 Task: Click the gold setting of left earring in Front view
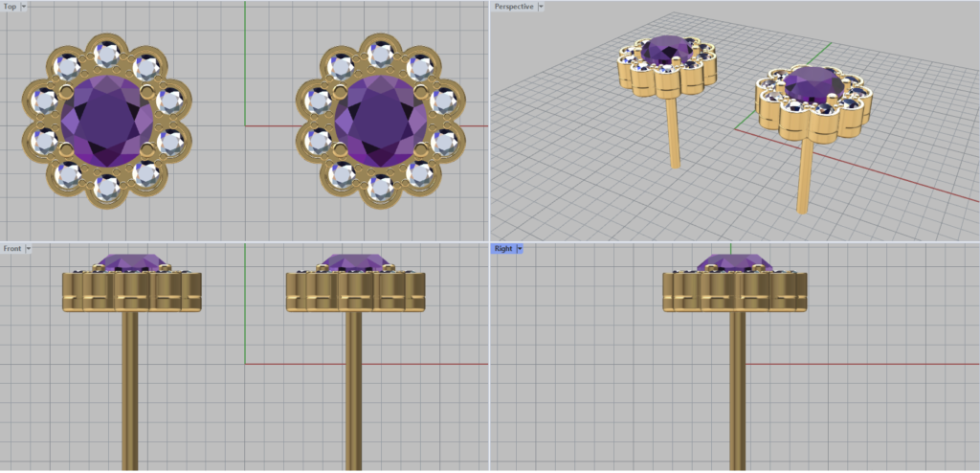pyautogui.click(x=132, y=292)
